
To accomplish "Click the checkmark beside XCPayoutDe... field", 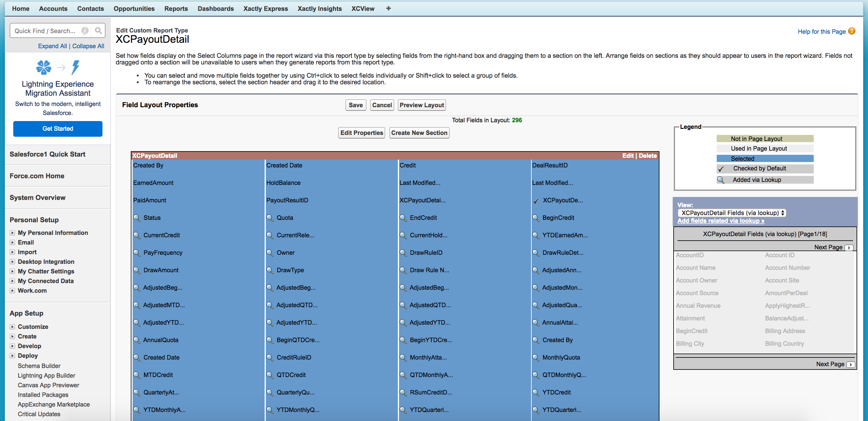I will [x=536, y=201].
